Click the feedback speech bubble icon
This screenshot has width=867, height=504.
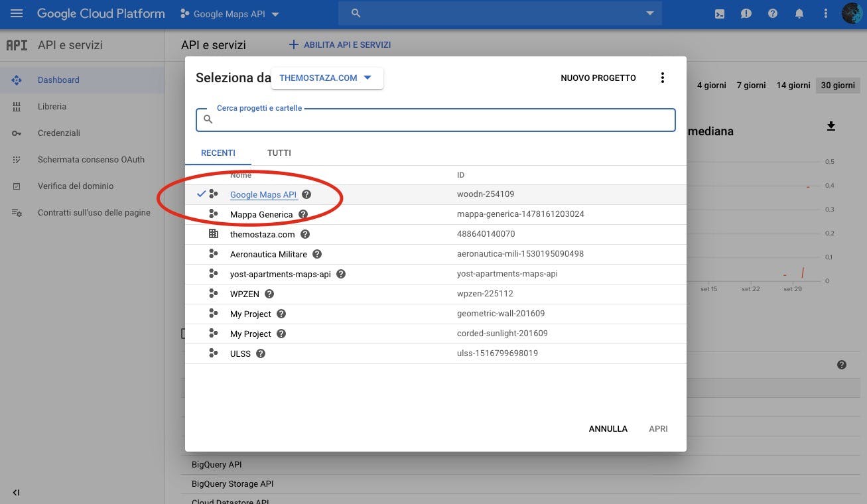(x=746, y=13)
